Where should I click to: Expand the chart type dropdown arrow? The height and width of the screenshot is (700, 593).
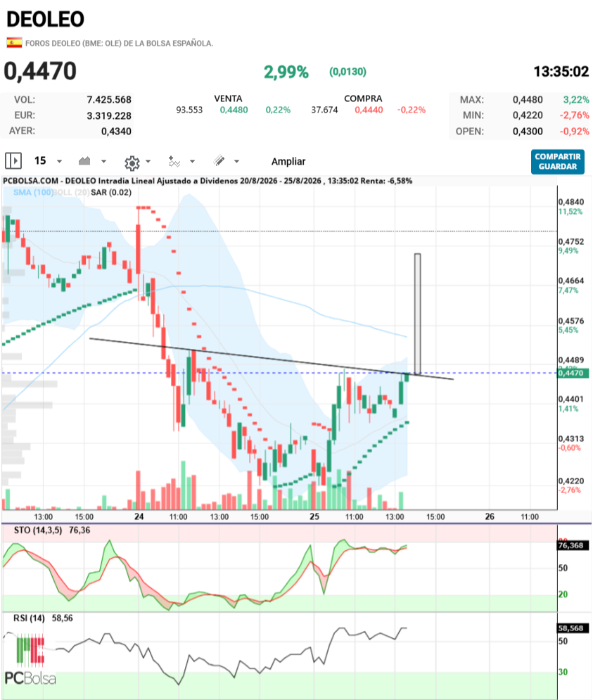103,161
